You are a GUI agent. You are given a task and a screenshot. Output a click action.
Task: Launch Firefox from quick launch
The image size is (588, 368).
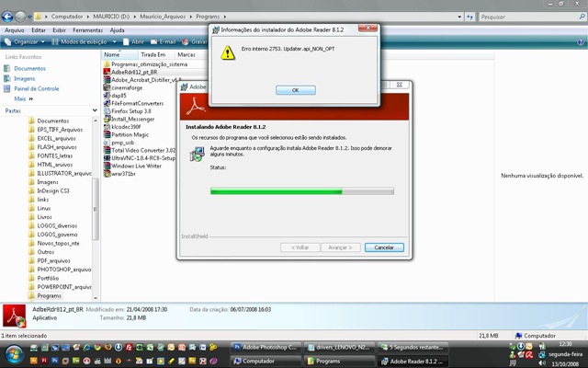click(x=107, y=348)
